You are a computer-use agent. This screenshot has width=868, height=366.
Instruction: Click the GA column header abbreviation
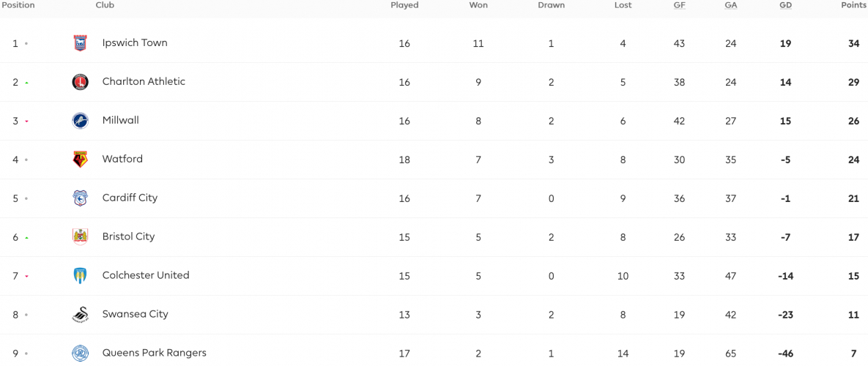point(731,5)
